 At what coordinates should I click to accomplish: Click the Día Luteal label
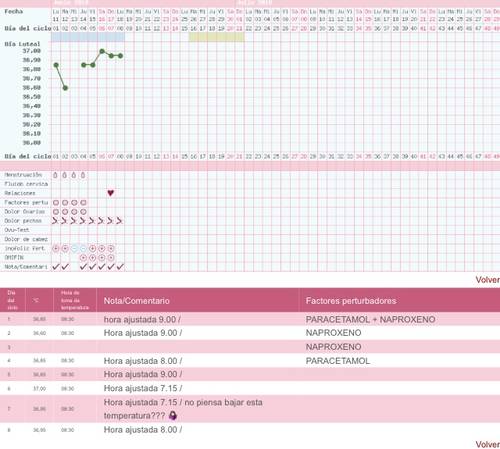pos(22,44)
